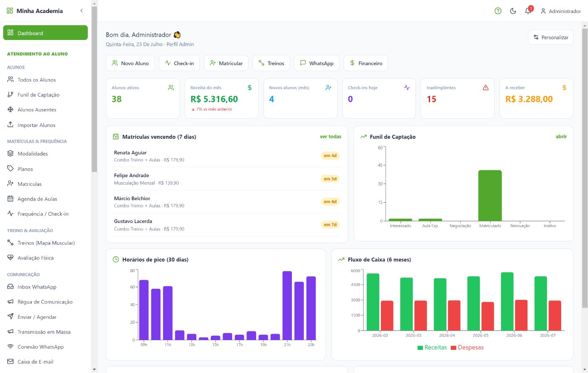Open the Financeiro quick action button

click(366, 63)
